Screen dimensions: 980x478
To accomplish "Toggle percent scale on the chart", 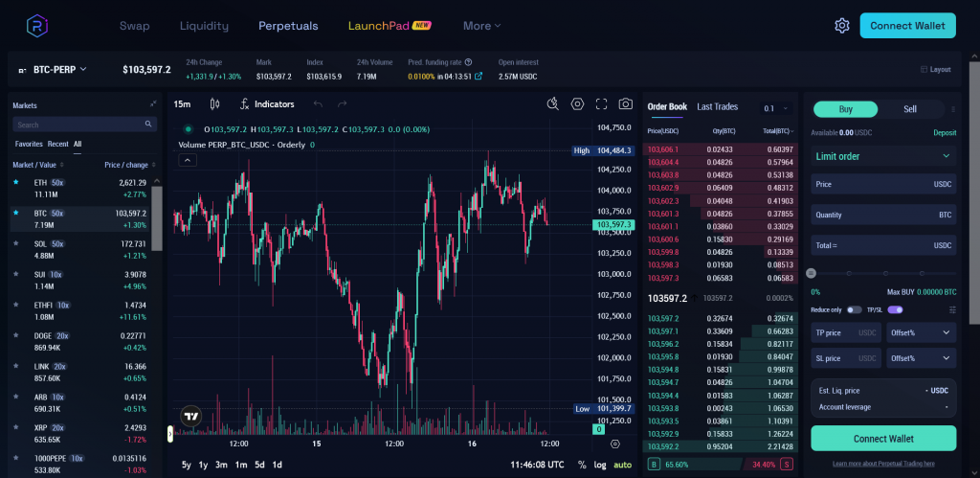I will pos(583,465).
